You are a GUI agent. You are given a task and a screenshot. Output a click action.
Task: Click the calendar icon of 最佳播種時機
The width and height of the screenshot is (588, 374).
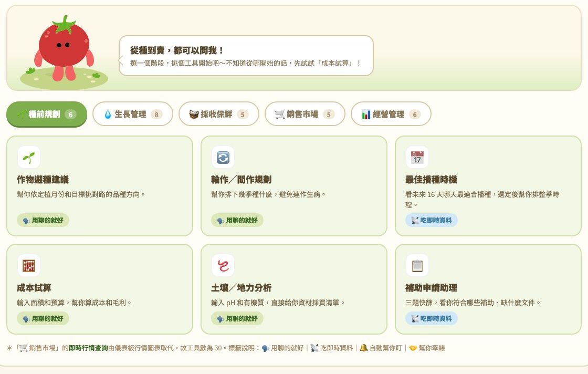click(x=417, y=157)
